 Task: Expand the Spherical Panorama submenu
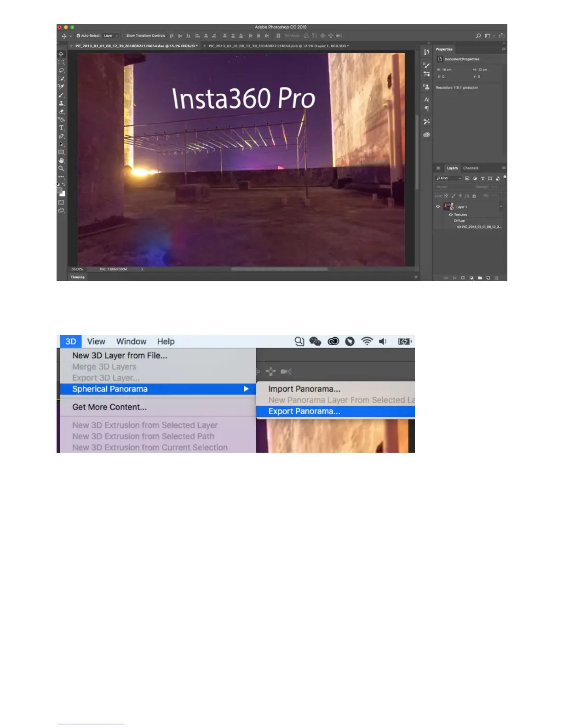tap(158, 389)
